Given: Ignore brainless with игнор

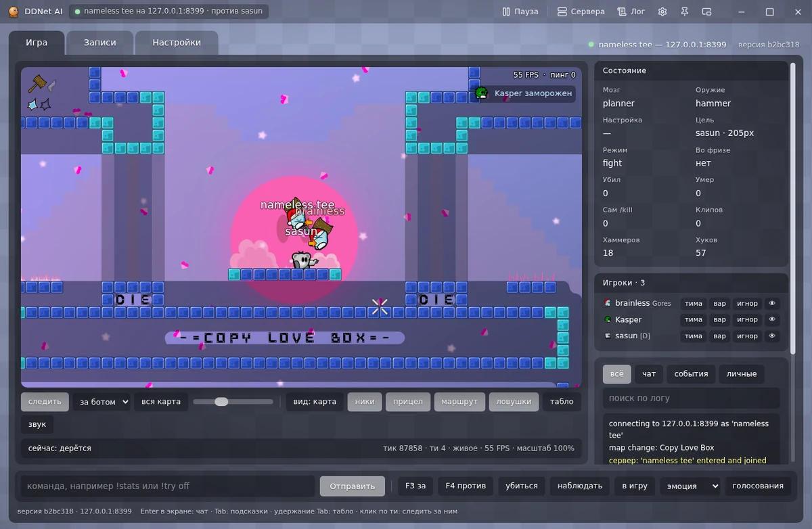Looking at the screenshot, I should 747,303.
